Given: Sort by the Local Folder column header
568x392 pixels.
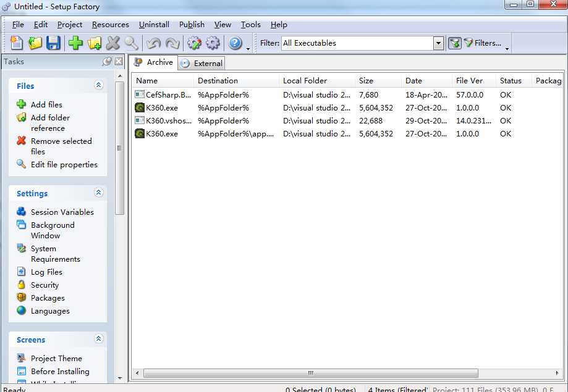Looking at the screenshot, I should click(317, 81).
